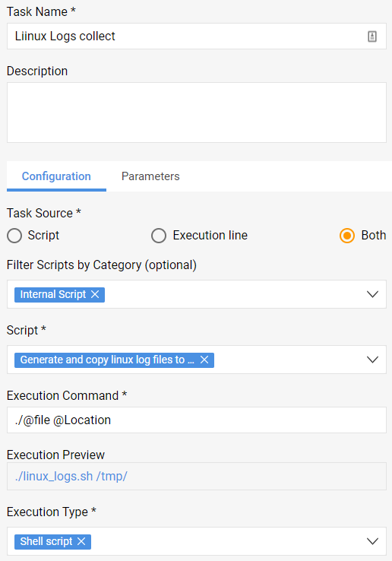Open the Script dropdown chevron

372,360
